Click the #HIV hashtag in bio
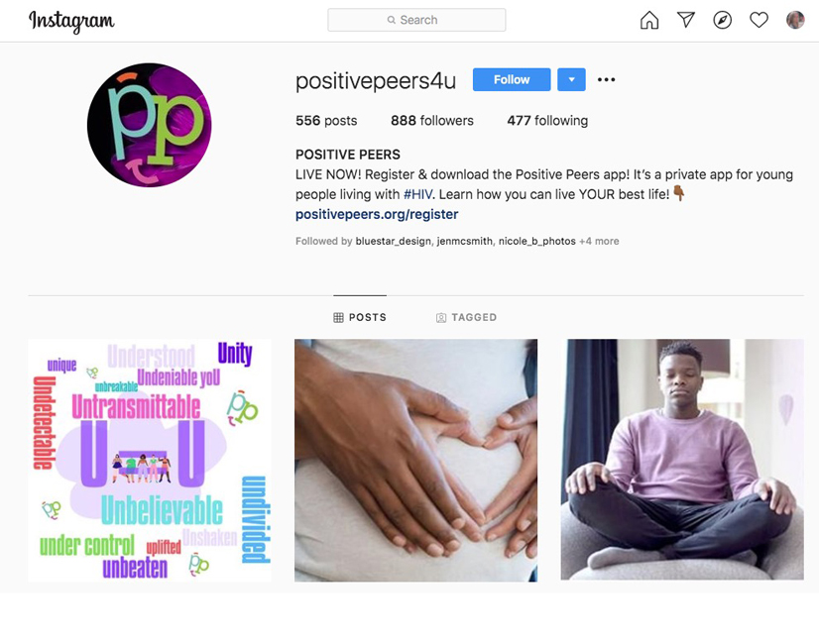819x644 pixels. [417, 194]
